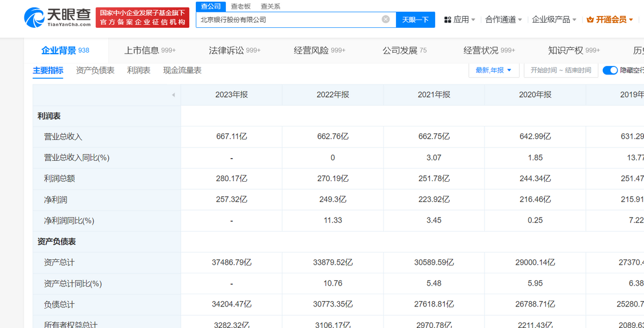The height and width of the screenshot is (328, 644).
Task: Click the 26788.71亿 total liabilities cell
Action: (x=535, y=304)
